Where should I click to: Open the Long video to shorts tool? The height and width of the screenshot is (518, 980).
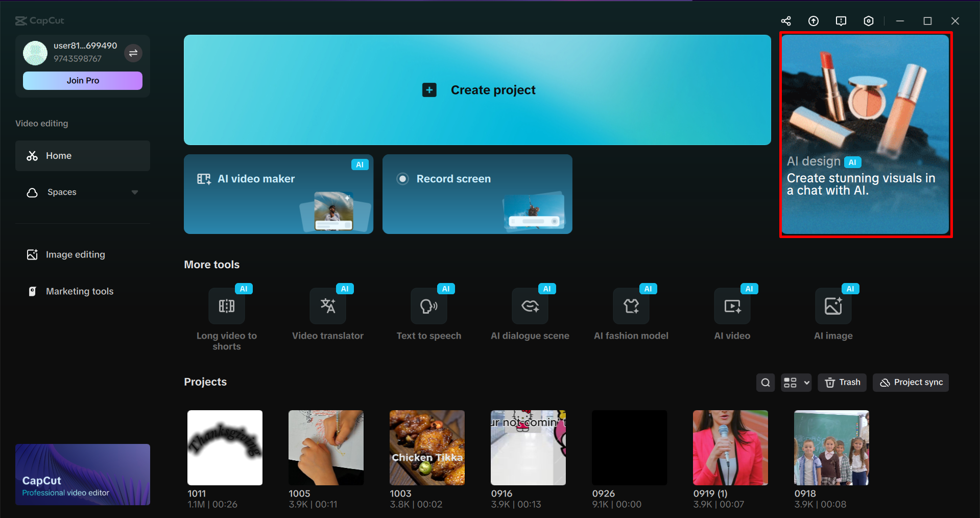click(226, 307)
